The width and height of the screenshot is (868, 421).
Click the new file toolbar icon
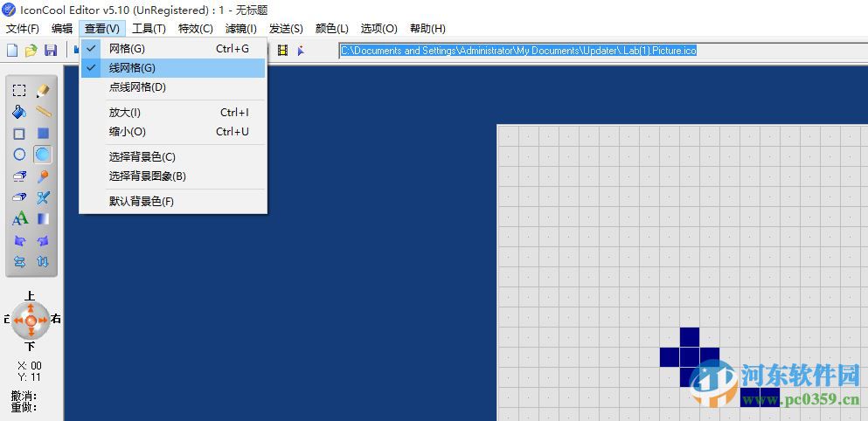click(x=12, y=51)
